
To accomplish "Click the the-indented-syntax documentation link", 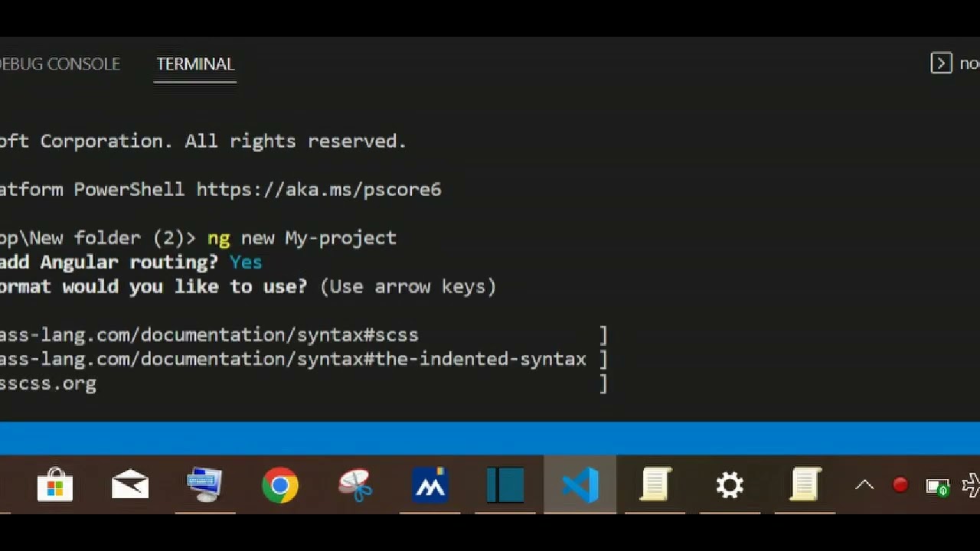I will (292, 360).
